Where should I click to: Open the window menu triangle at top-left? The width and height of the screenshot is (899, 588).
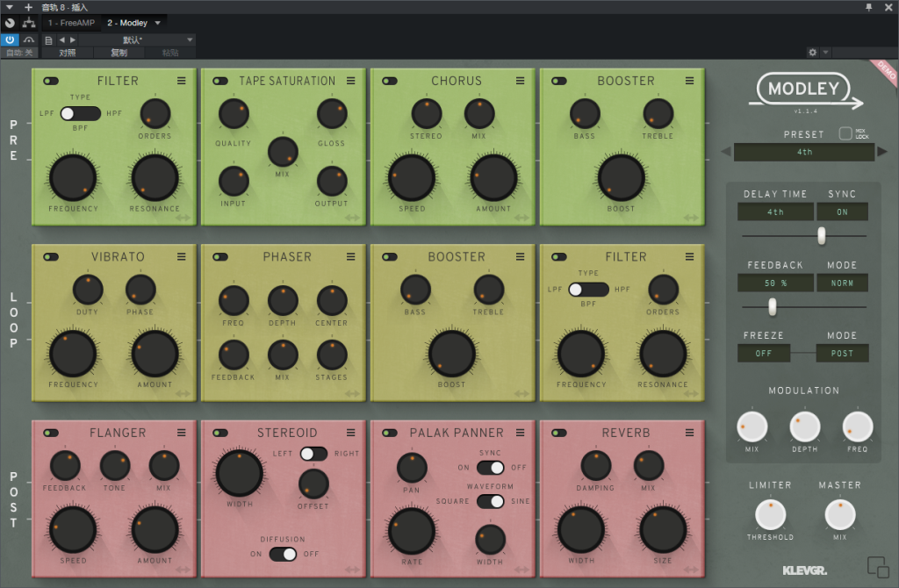(x=10, y=7)
